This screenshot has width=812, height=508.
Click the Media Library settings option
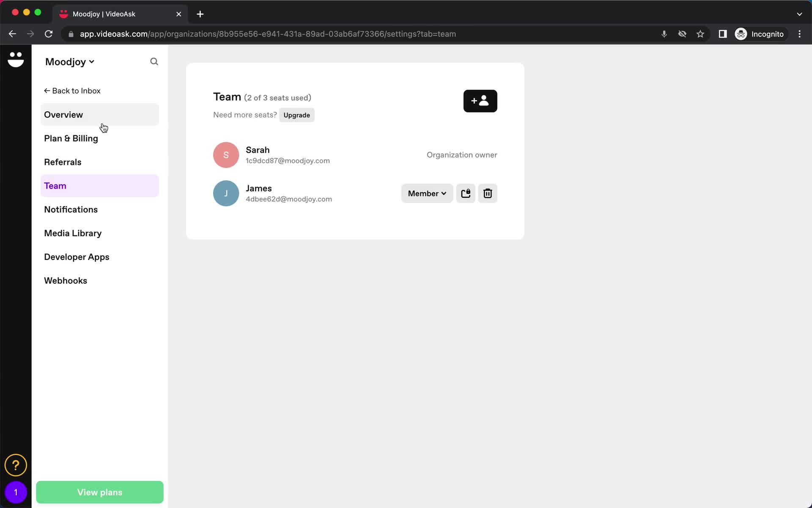pyautogui.click(x=73, y=233)
